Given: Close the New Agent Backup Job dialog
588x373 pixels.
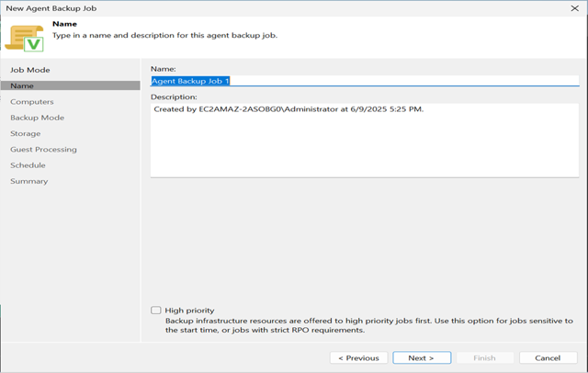Looking at the screenshot, I should [x=574, y=8].
